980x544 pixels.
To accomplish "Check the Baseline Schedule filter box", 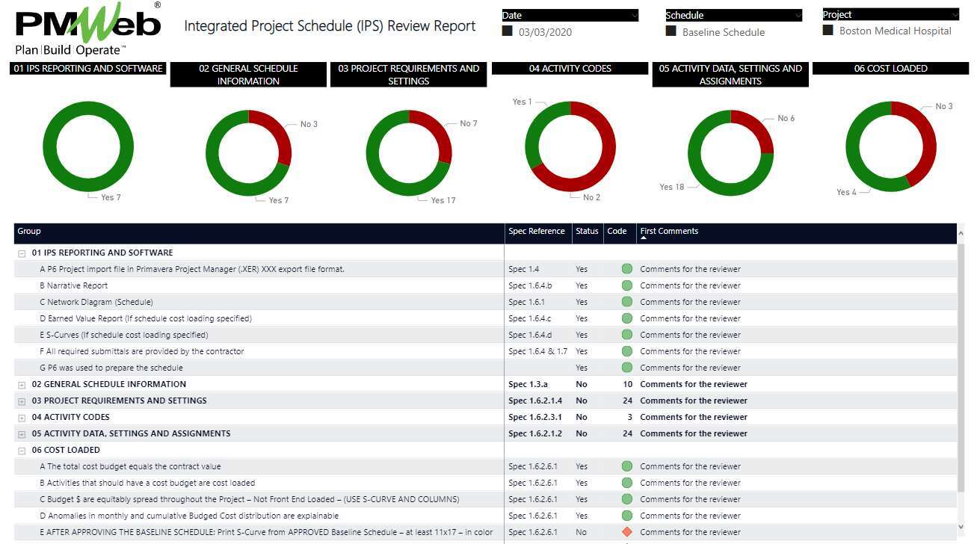I will (x=671, y=31).
